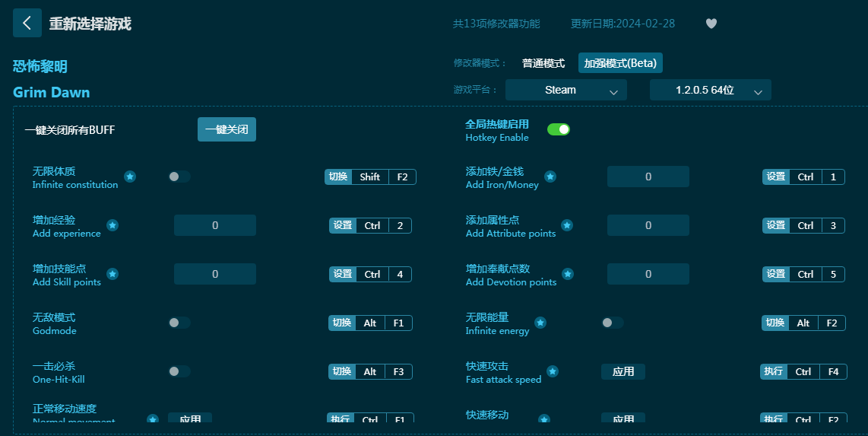Image resolution: width=868 pixels, height=436 pixels.
Task: Click the 一键关闭所有BUFF label
Action: (70, 130)
